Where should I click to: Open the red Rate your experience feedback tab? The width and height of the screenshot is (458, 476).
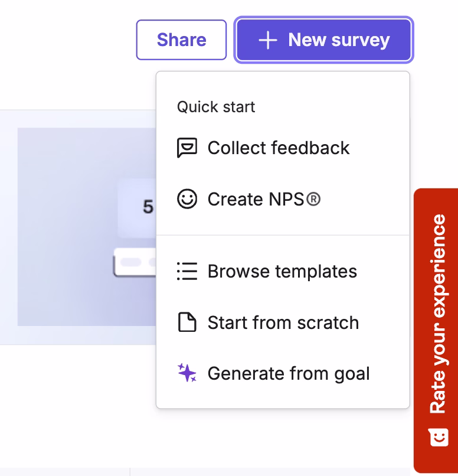coord(437,307)
